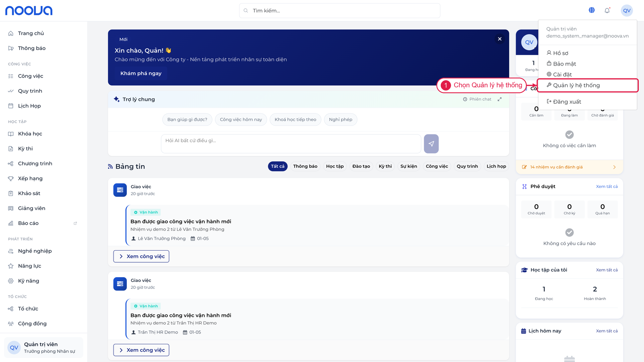Open the language globe icon
Image resolution: width=644 pixels, height=362 pixels.
point(592,10)
